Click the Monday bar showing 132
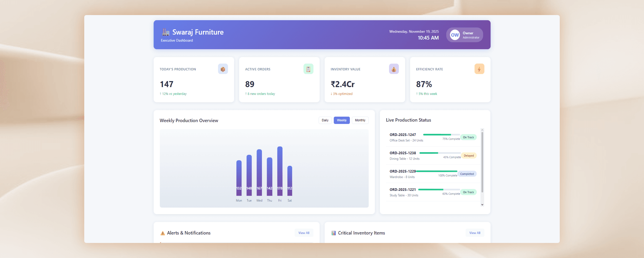This screenshot has height=258, width=644. (239, 178)
